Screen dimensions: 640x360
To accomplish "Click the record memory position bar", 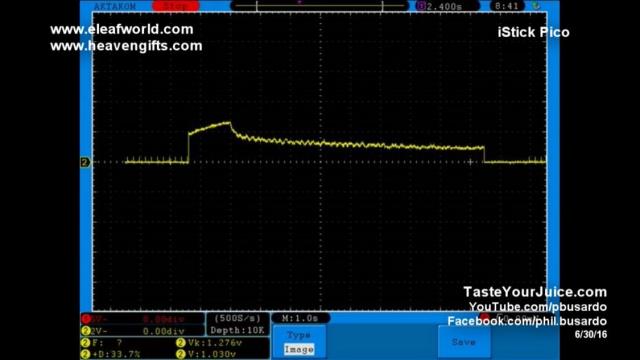I will 320,6.
